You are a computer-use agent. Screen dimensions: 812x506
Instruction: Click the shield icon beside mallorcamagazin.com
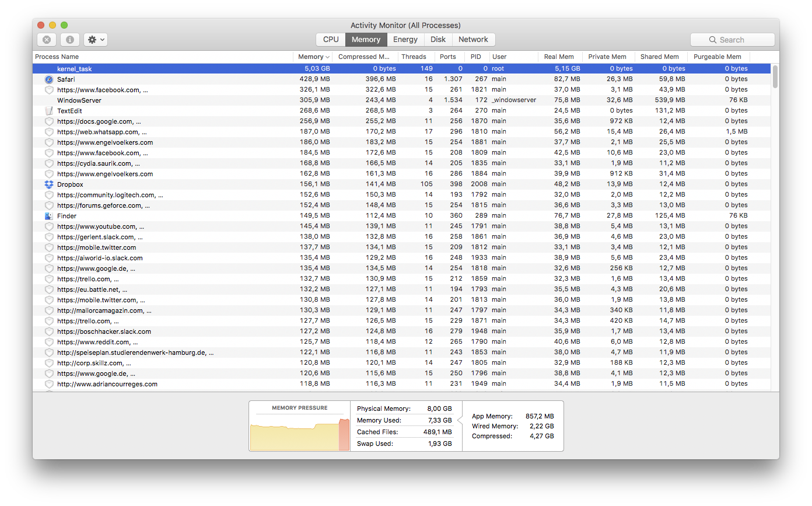pyautogui.click(x=49, y=310)
